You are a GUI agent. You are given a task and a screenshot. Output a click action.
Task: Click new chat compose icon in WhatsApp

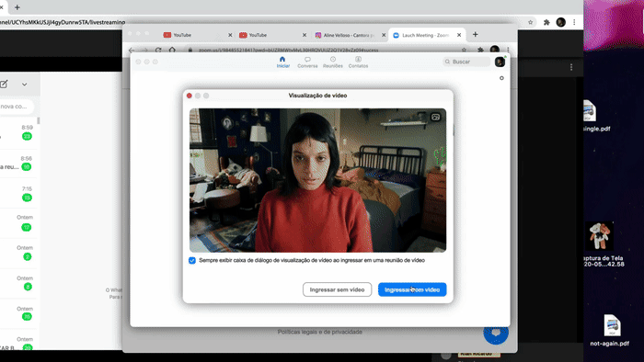pos(4,84)
